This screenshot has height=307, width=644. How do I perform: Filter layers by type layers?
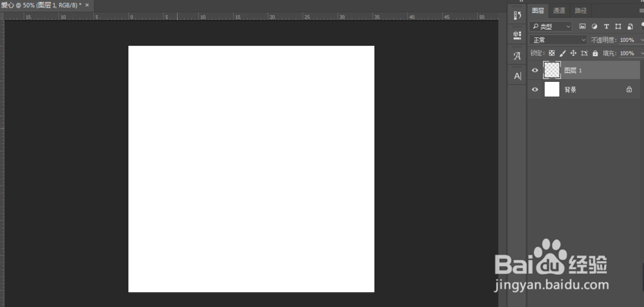(606, 26)
